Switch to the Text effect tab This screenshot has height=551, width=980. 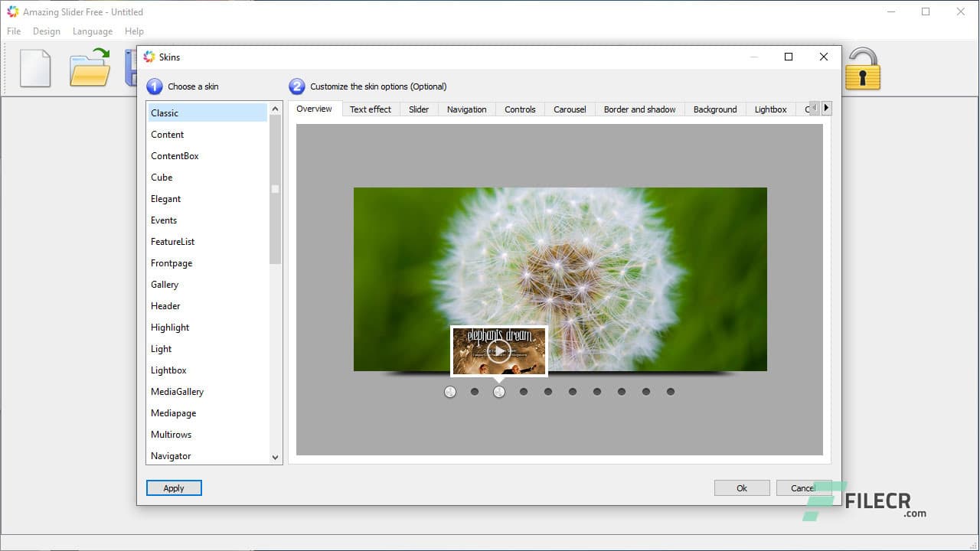[371, 109]
